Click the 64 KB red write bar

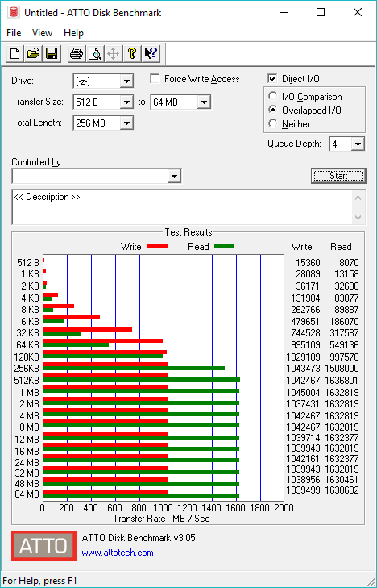point(103,340)
